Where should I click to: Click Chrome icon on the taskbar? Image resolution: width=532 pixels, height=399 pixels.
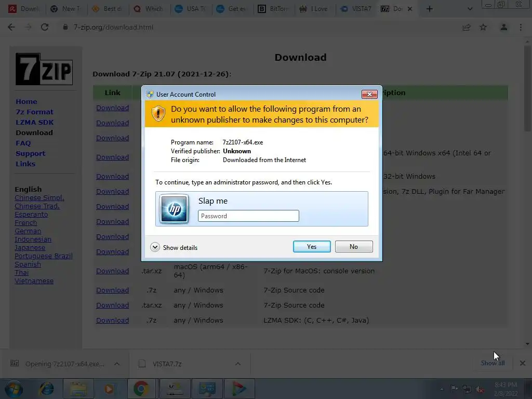141,389
